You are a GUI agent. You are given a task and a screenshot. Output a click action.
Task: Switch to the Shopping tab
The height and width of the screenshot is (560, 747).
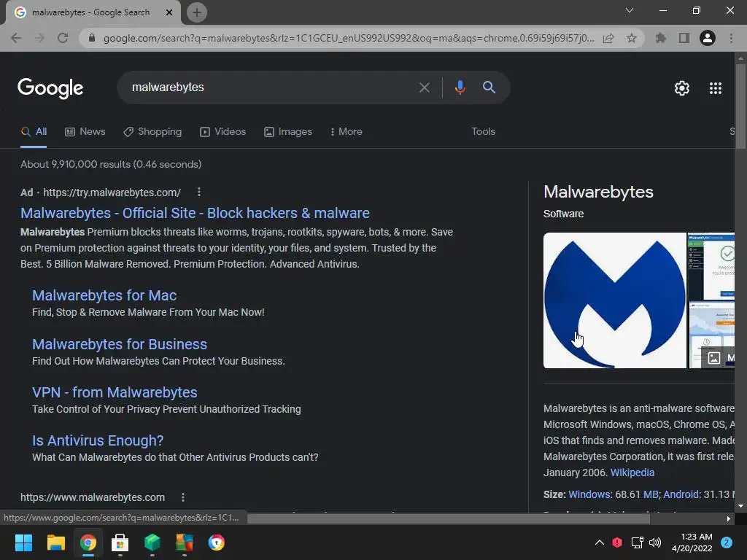click(x=152, y=132)
